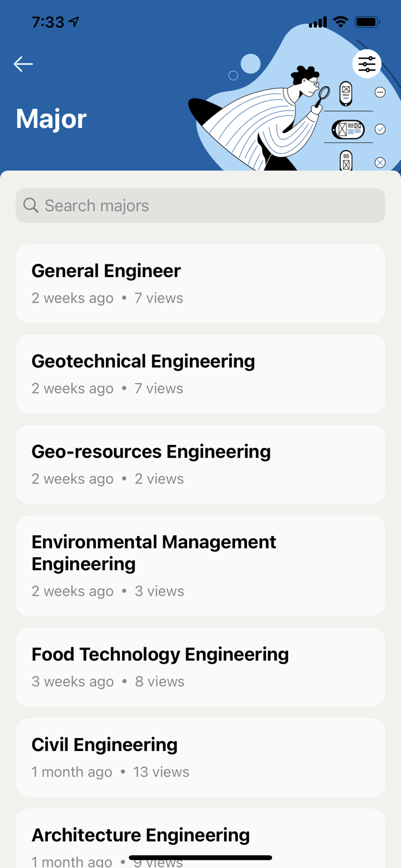This screenshot has width=401, height=868.
Task: Open Food Technology Engineering
Action: coord(200,667)
